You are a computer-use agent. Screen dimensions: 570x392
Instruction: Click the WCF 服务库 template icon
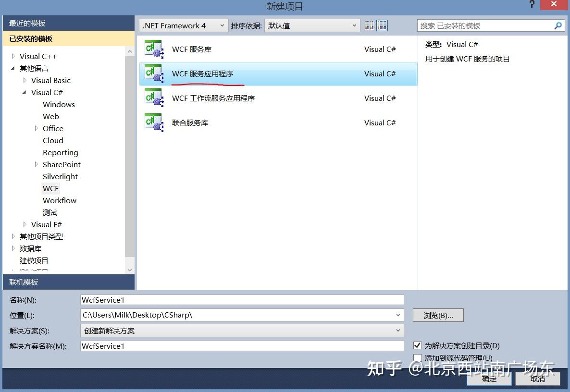154,49
